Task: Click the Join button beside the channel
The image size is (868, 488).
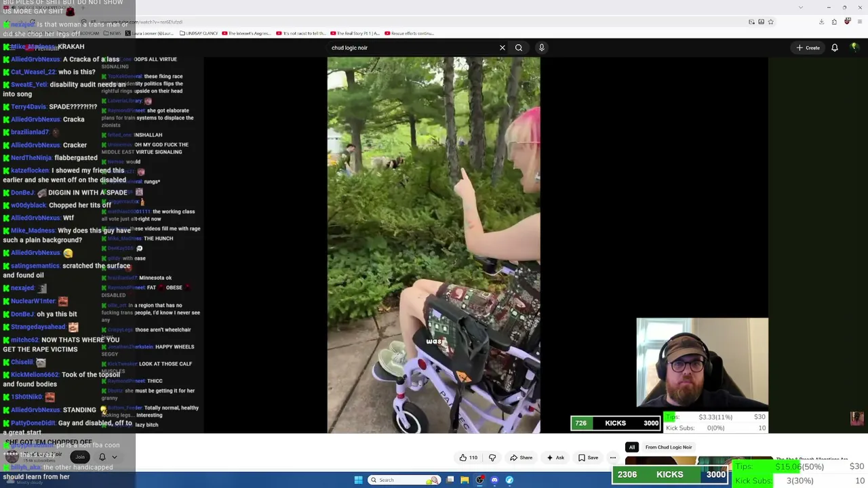Action: [80, 457]
